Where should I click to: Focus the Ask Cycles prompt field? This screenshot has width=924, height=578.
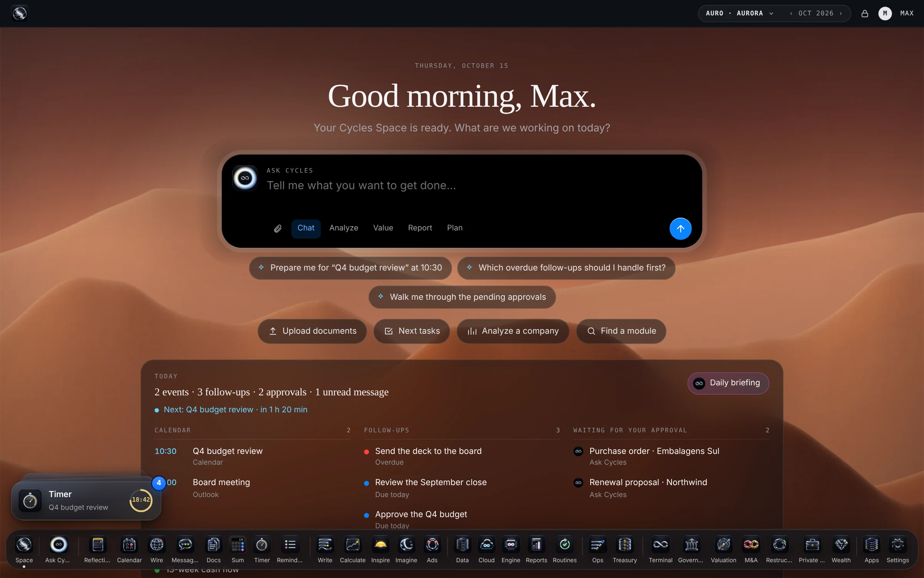[462, 185]
